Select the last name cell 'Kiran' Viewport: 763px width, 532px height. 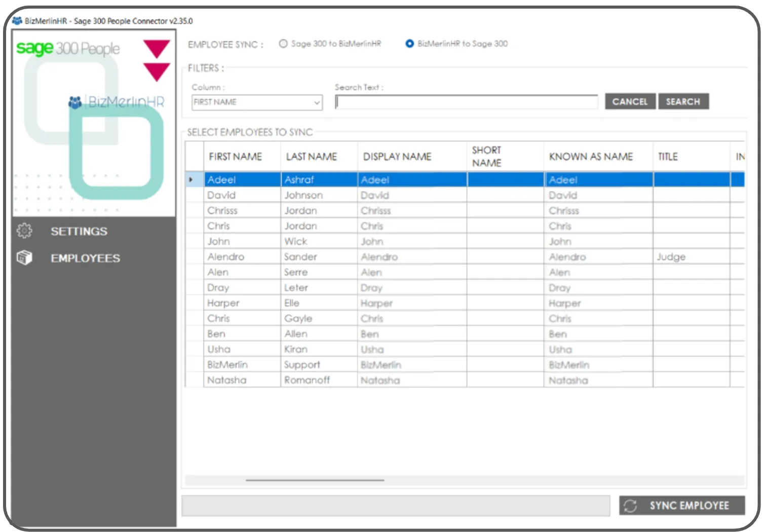[319, 349]
